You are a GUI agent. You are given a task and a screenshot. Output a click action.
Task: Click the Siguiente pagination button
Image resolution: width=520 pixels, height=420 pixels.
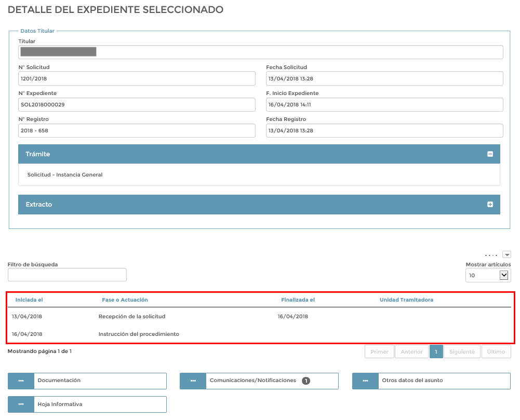pos(462,351)
